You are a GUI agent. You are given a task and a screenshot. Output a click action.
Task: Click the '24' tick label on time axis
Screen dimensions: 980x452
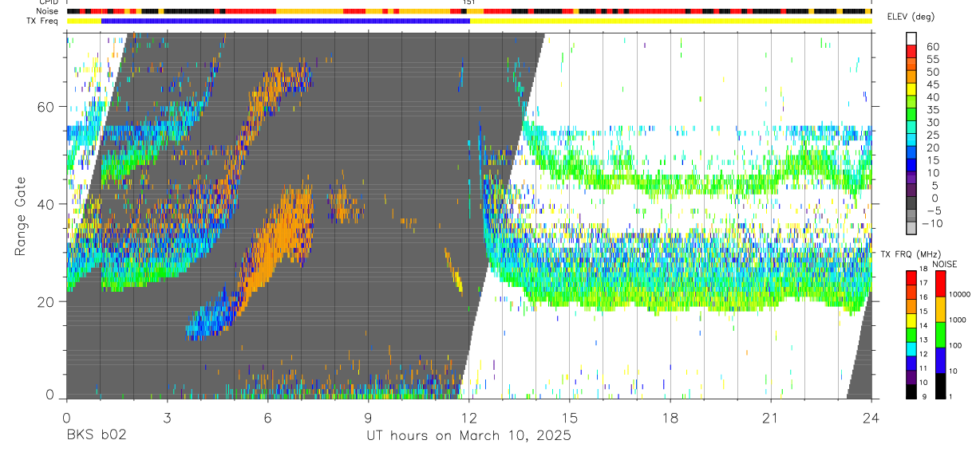pos(871,418)
